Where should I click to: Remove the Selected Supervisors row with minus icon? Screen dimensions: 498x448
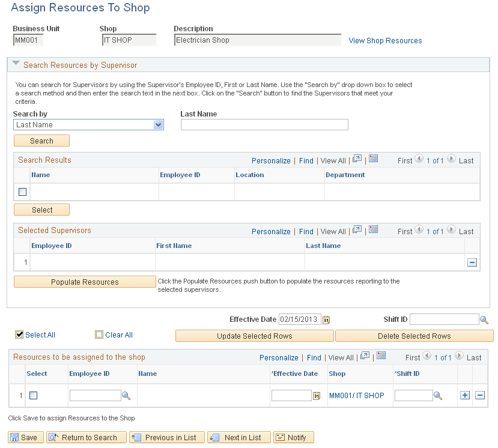pos(472,262)
